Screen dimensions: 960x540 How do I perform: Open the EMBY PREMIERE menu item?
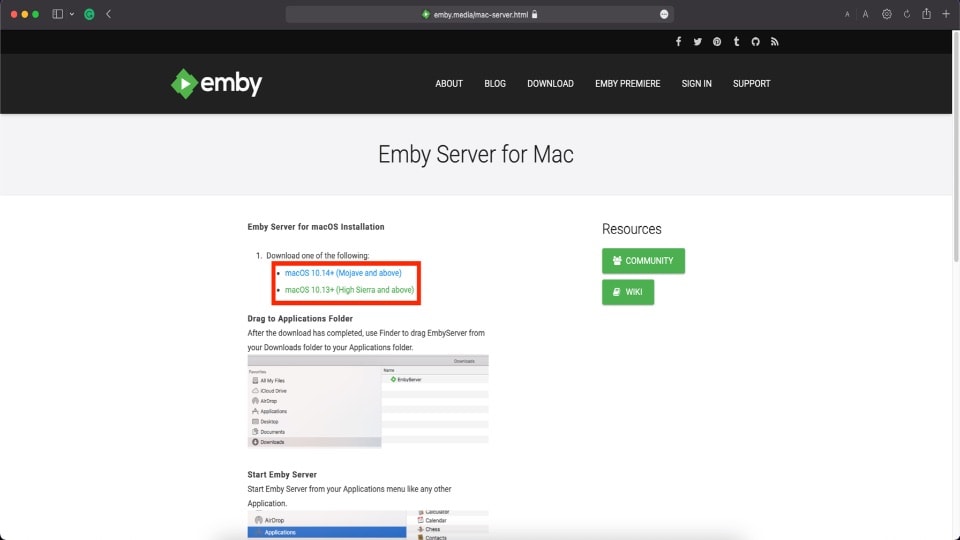click(628, 84)
